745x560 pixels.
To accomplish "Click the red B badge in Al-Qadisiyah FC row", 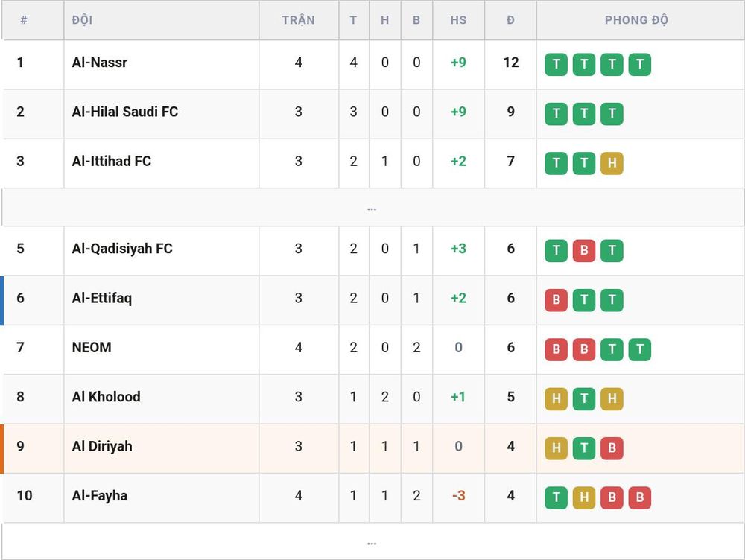I will (584, 250).
